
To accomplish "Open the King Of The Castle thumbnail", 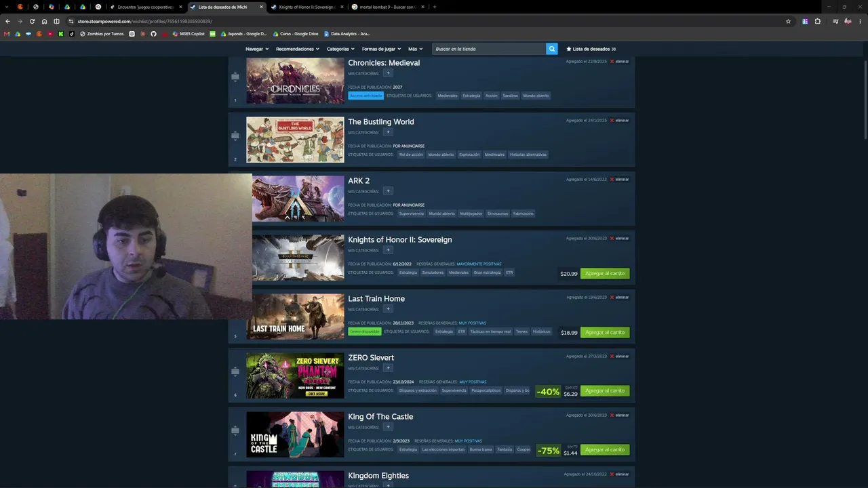I will point(295,434).
